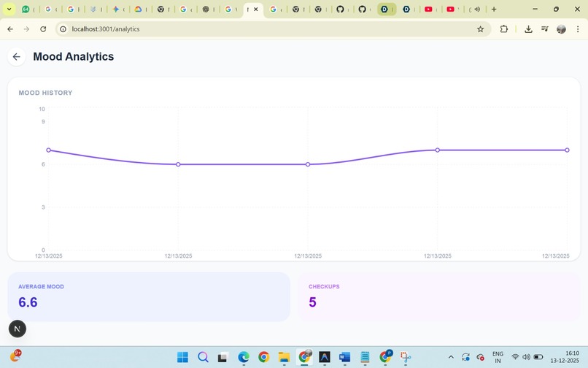588x368 pixels.
Task: Open the Chrome downloads panel
Action: pos(528,29)
